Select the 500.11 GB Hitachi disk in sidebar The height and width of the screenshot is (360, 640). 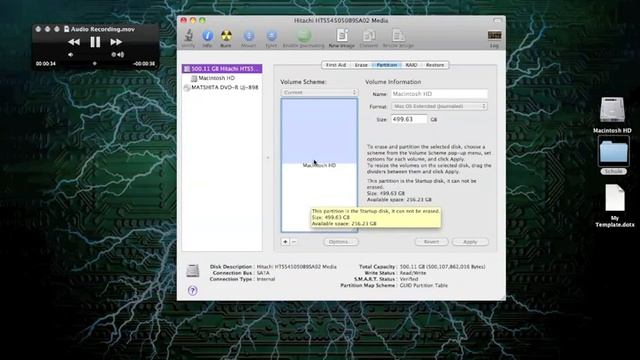click(222, 69)
